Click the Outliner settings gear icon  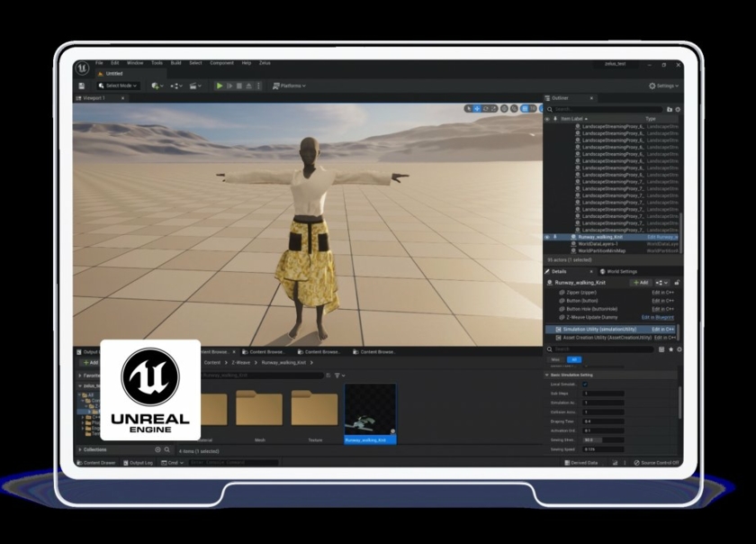tap(678, 109)
